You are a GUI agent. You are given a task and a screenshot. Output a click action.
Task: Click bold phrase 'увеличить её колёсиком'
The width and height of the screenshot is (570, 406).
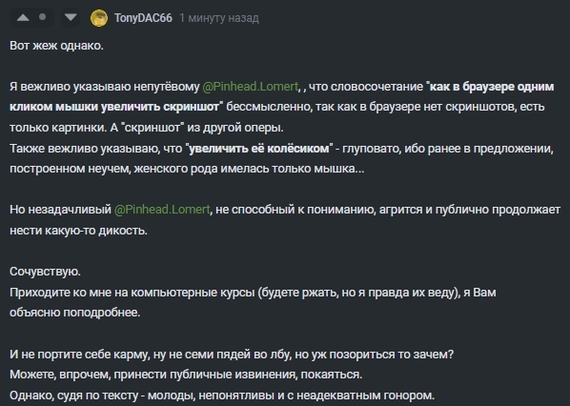click(x=259, y=148)
